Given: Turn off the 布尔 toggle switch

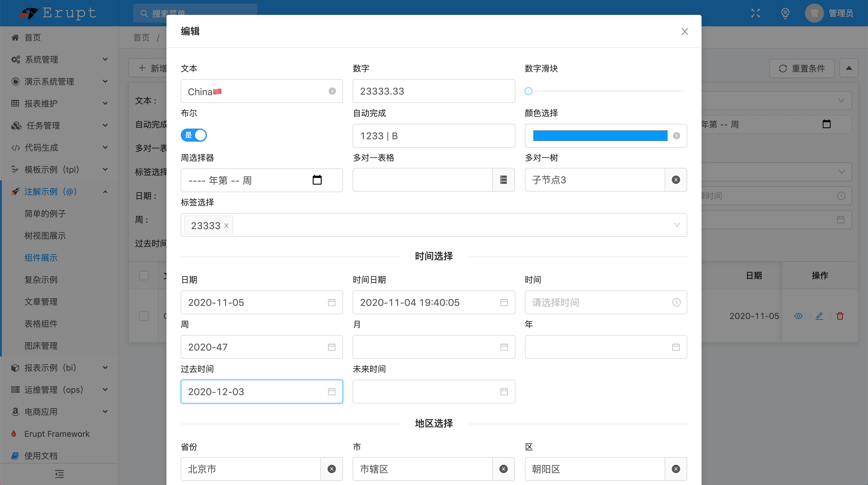Looking at the screenshot, I should (194, 135).
